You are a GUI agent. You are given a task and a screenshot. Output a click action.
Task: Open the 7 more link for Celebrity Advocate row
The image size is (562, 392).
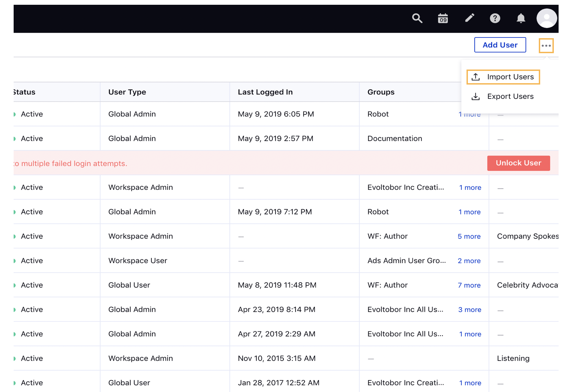pyautogui.click(x=469, y=285)
